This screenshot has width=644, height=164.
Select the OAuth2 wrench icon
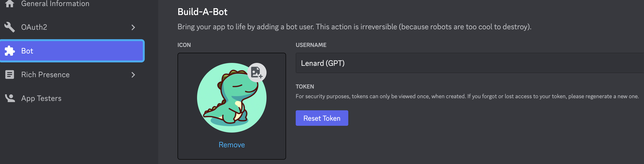[10, 27]
